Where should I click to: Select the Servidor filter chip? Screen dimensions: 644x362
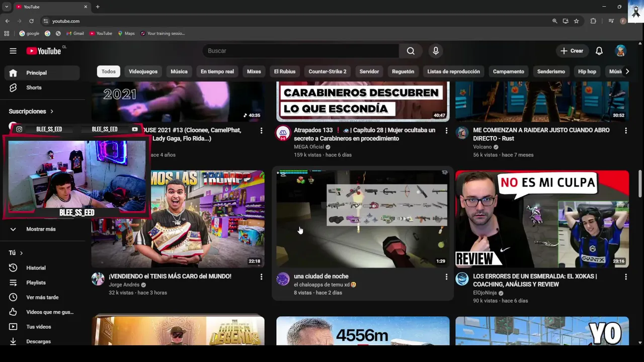(369, 71)
